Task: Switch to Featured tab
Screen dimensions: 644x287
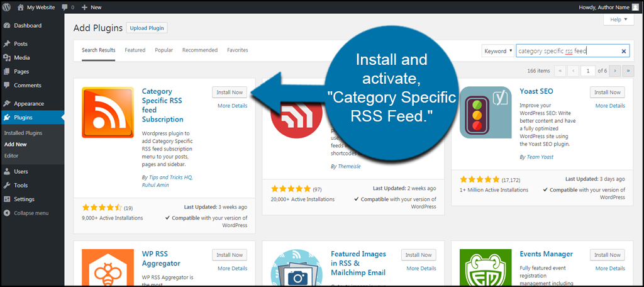Action: pyautogui.click(x=135, y=50)
